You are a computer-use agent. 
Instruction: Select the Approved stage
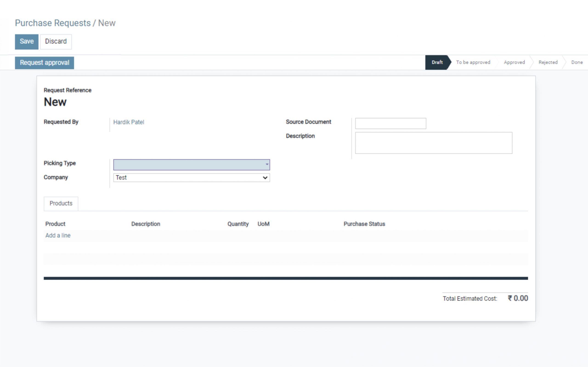pos(514,62)
